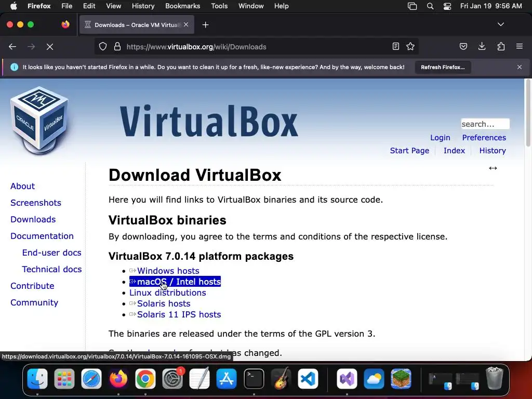The width and height of the screenshot is (532, 399).
Task: List all tabs chevron
Action: (501, 24)
